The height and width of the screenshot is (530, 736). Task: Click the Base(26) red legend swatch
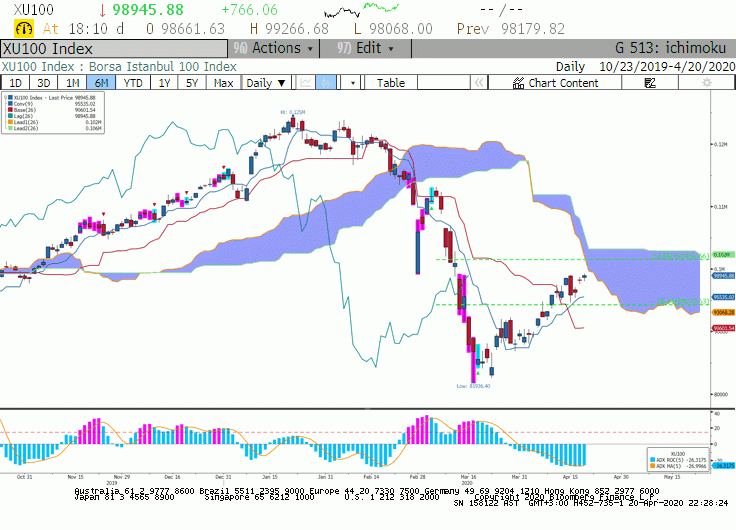point(10,110)
